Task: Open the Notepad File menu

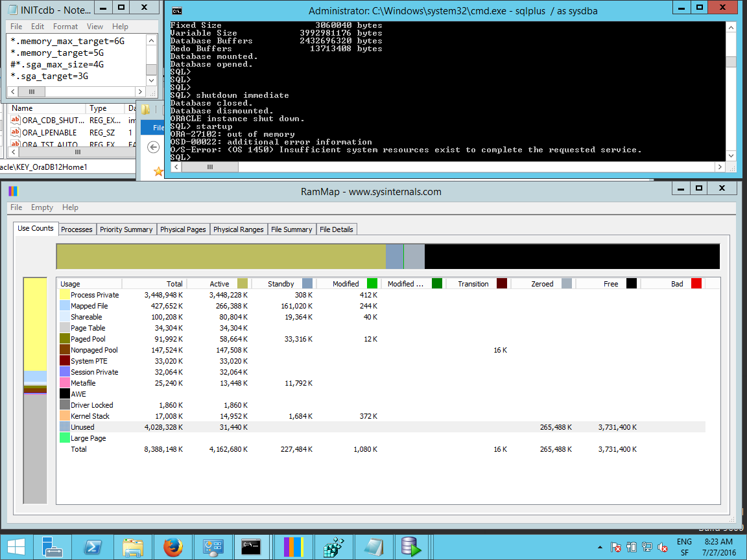Action: pos(16,26)
